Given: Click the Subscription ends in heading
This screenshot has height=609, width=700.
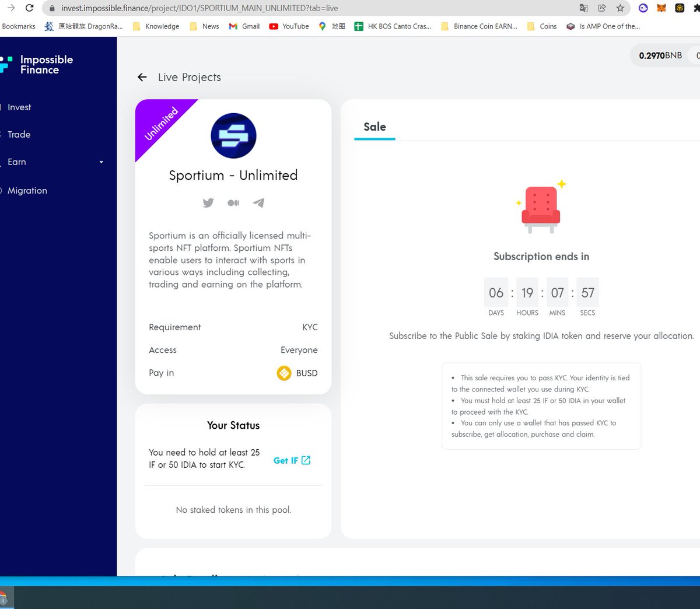Looking at the screenshot, I should tap(541, 257).
